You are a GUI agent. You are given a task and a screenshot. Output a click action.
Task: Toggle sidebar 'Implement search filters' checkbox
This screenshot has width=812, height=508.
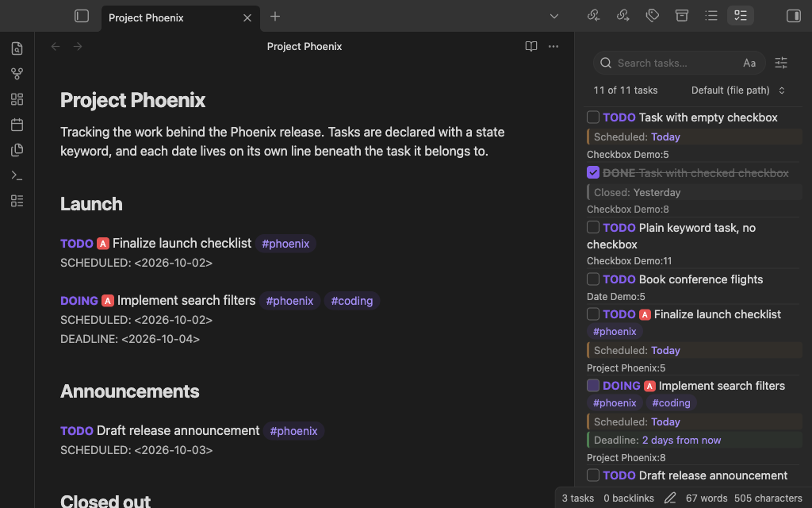tap(593, 385)
